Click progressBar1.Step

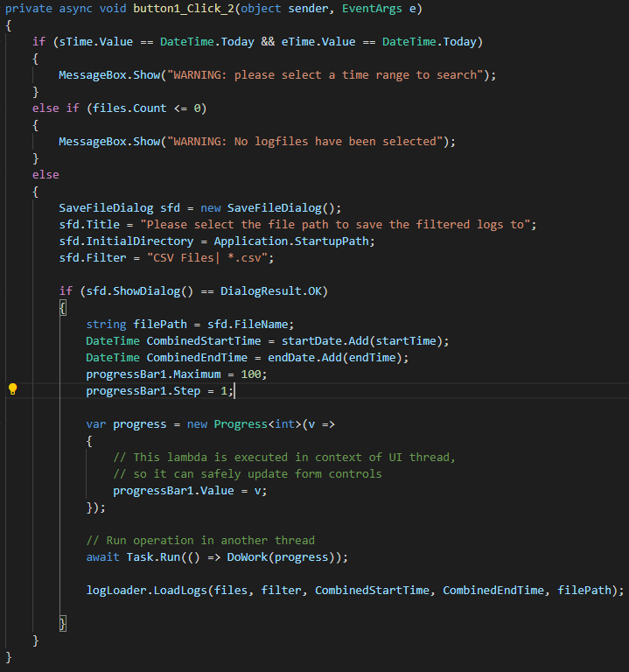click(143, 391)
